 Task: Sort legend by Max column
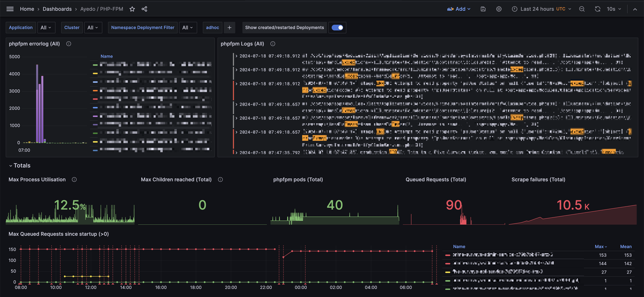[x=601, y=247]
